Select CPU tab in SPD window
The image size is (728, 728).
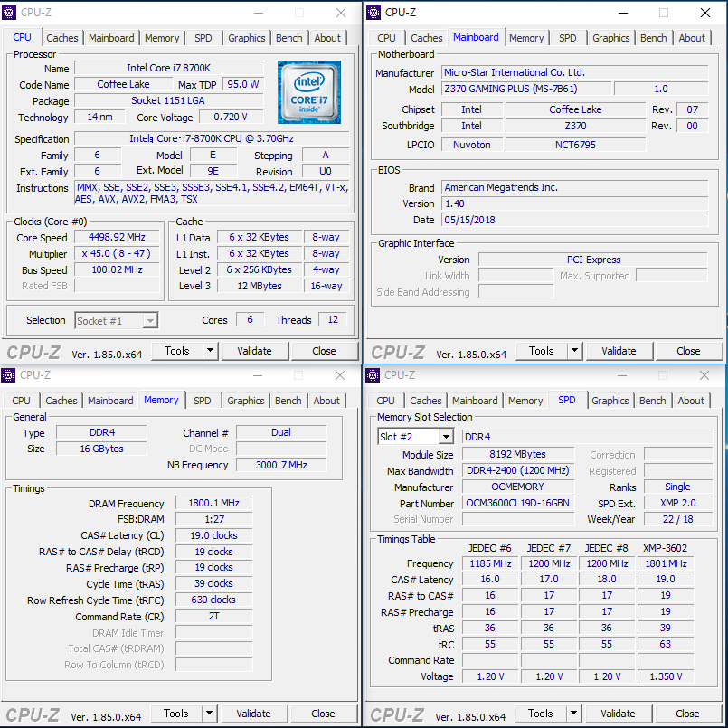pos(385,401)
